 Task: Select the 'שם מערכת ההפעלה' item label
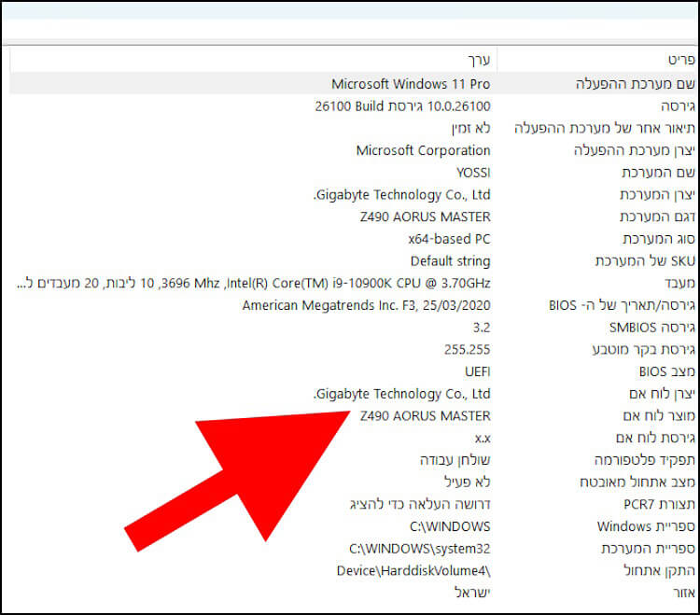[x=636, y=83]
